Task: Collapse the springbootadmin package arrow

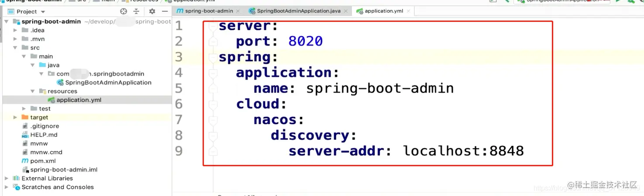Action: [41, 74]
